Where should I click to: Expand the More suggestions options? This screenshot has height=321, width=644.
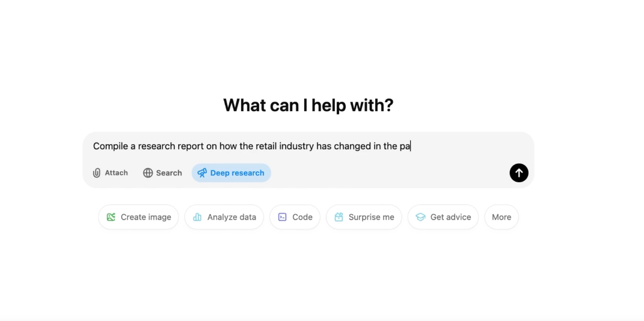501,217
